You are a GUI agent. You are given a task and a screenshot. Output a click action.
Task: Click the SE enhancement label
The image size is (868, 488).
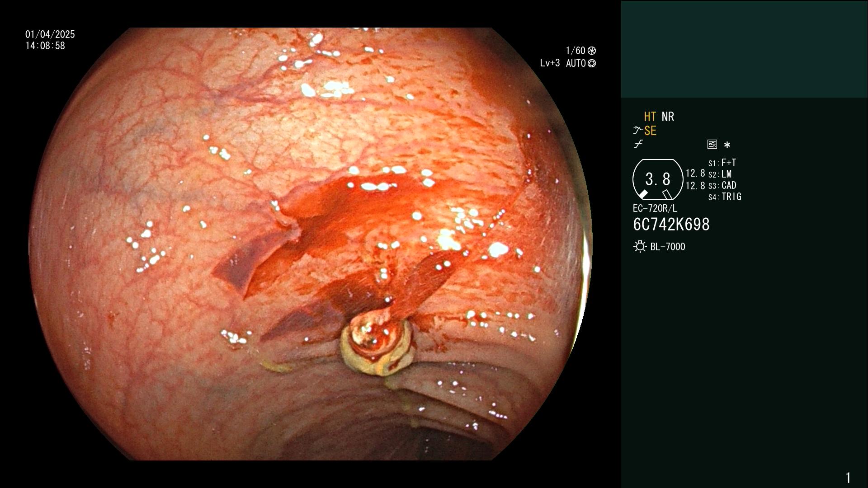coord(650,131)
